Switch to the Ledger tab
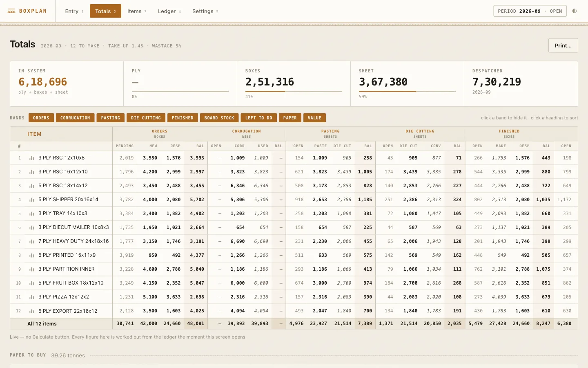This screenshot has height=368, width=588. pos(169,11)
